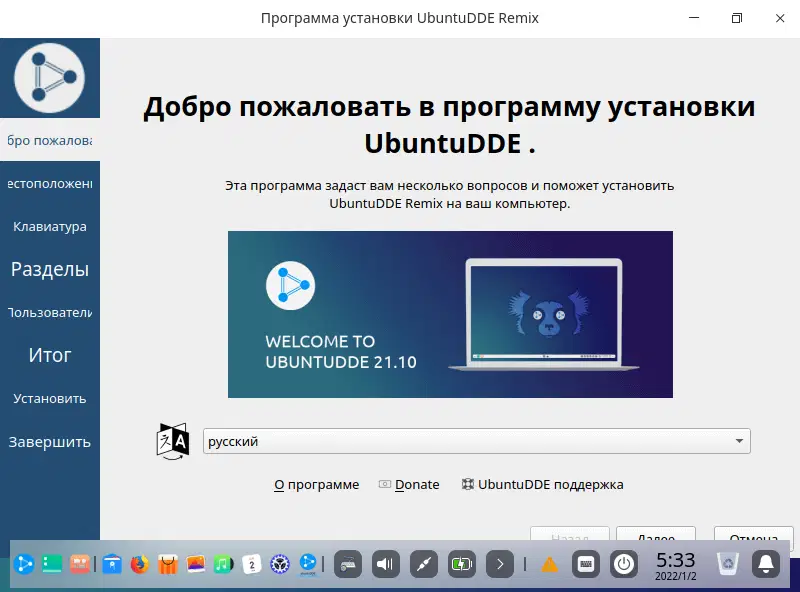
Task: Minimize the installer window
Action: tap(694, 18)
